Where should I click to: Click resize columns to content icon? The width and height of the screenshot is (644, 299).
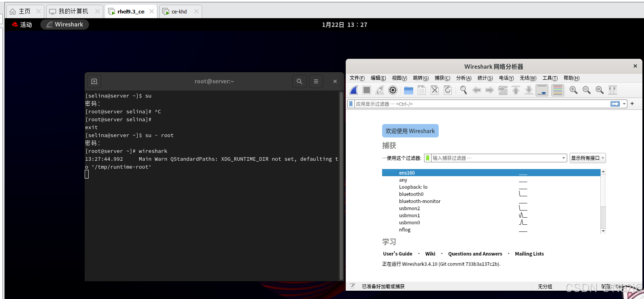[x=613, y=90]
